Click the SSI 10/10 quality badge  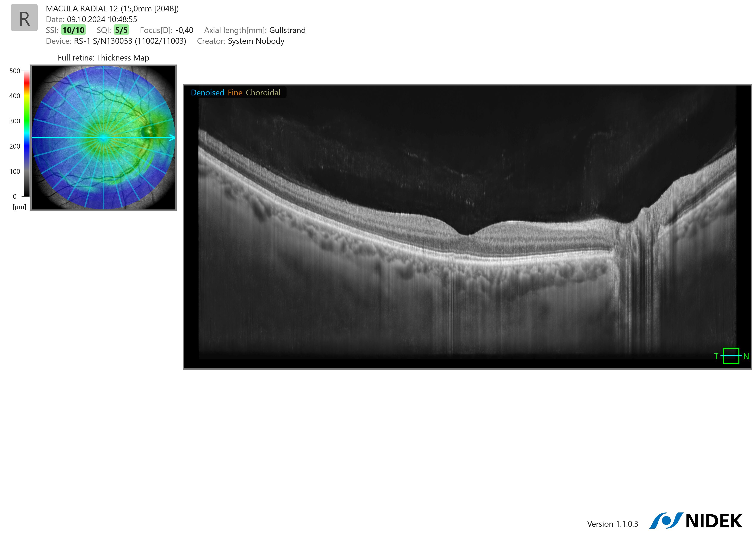pyautogui.click(x=73, y=30)
